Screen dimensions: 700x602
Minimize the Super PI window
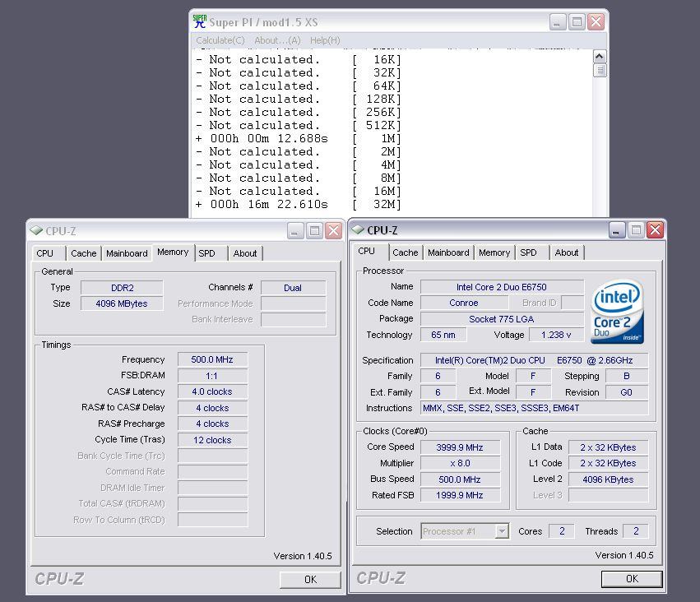(557, 22)
